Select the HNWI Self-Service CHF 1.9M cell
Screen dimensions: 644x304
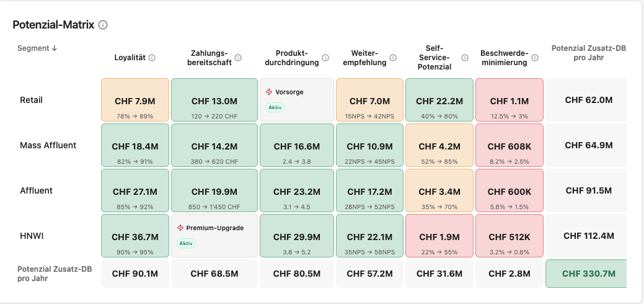[x=439, y=236]
